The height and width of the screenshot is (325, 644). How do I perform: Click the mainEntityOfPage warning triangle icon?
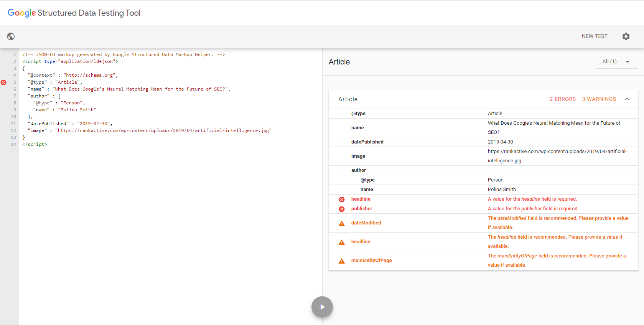coord(342,261)
